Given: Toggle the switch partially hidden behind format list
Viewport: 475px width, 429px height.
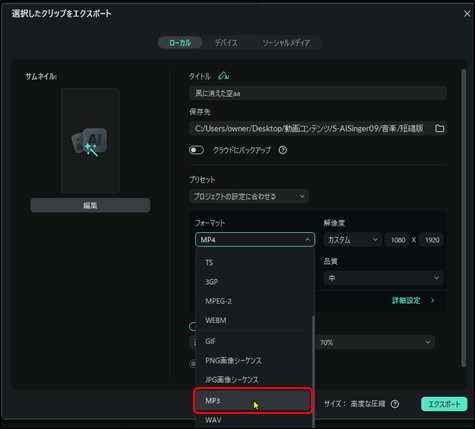Looking at the screenshot, I should coord(192,326).
